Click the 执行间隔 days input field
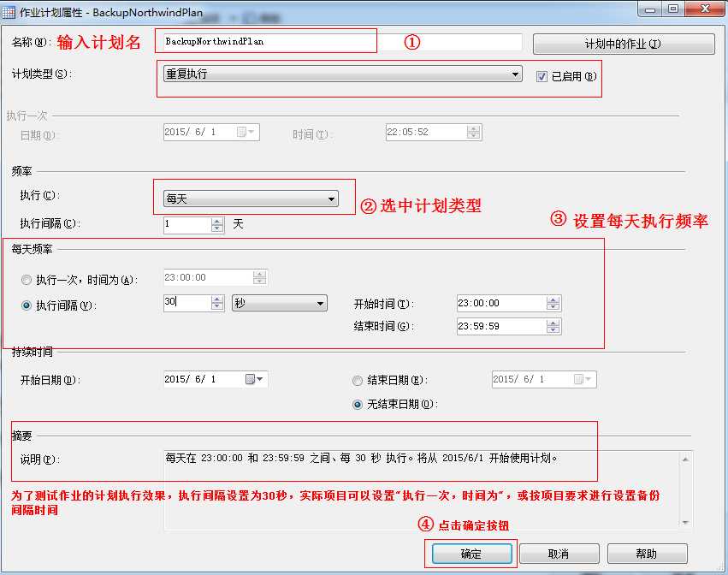Viewport: 728px width, 575px height. pyautogui.click(x=187, y=224)
